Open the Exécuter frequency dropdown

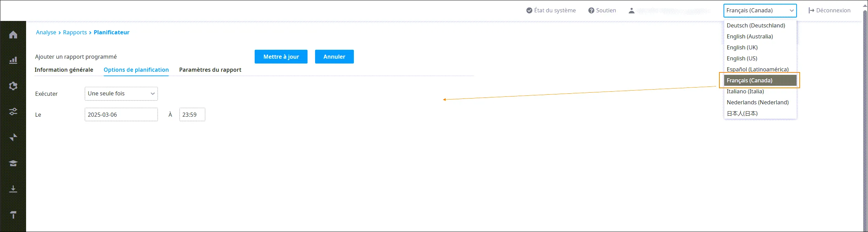pos(121,94)
